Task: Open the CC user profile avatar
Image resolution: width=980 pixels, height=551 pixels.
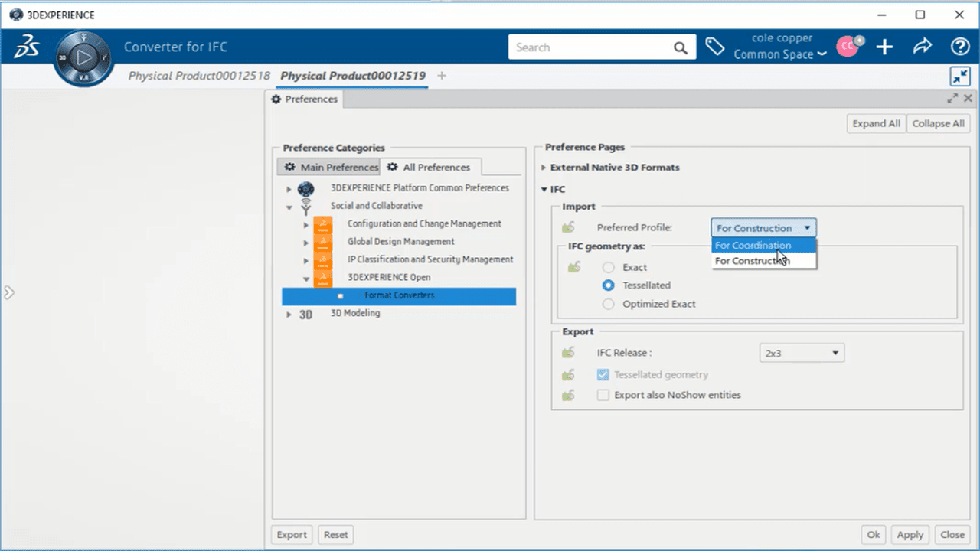Action: 848,47
